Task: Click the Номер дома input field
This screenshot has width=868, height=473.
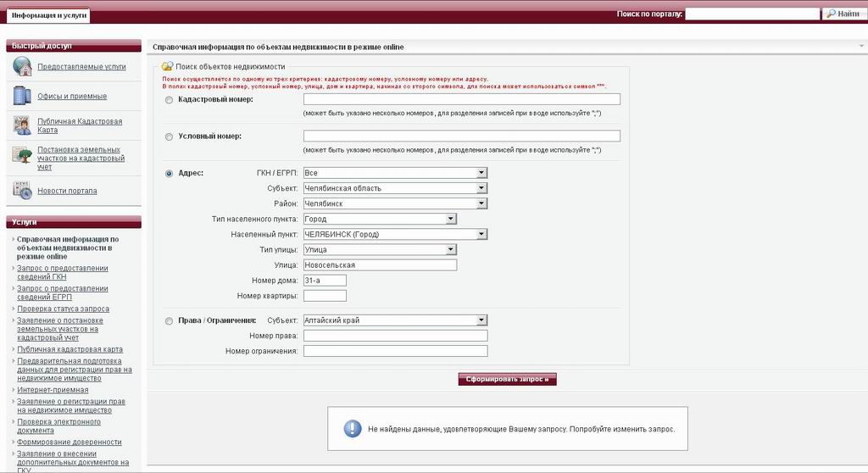Action: point(325,280)
